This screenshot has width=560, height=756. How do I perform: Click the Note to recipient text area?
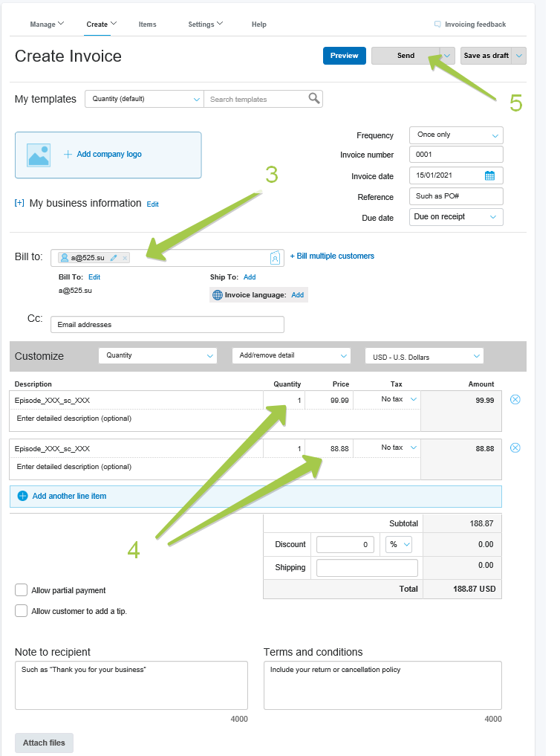click(x=131, y=685)
